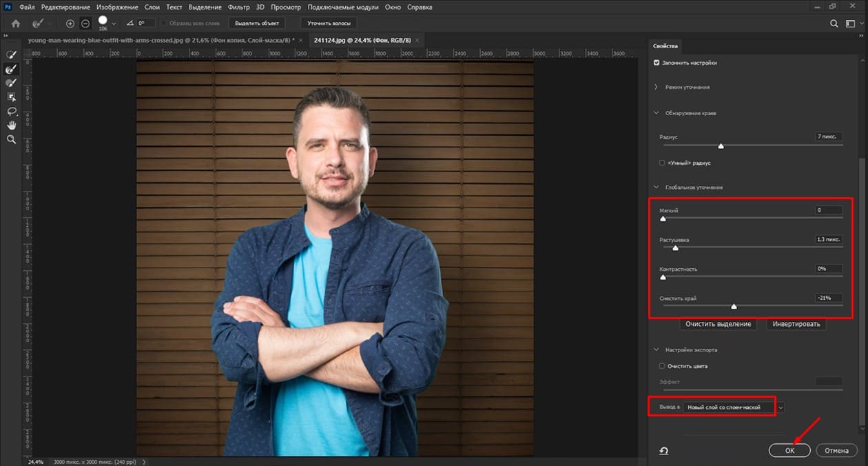Click the Home icon in options bar
This screenshot has height=466, width=868.
tap(15, 23)
